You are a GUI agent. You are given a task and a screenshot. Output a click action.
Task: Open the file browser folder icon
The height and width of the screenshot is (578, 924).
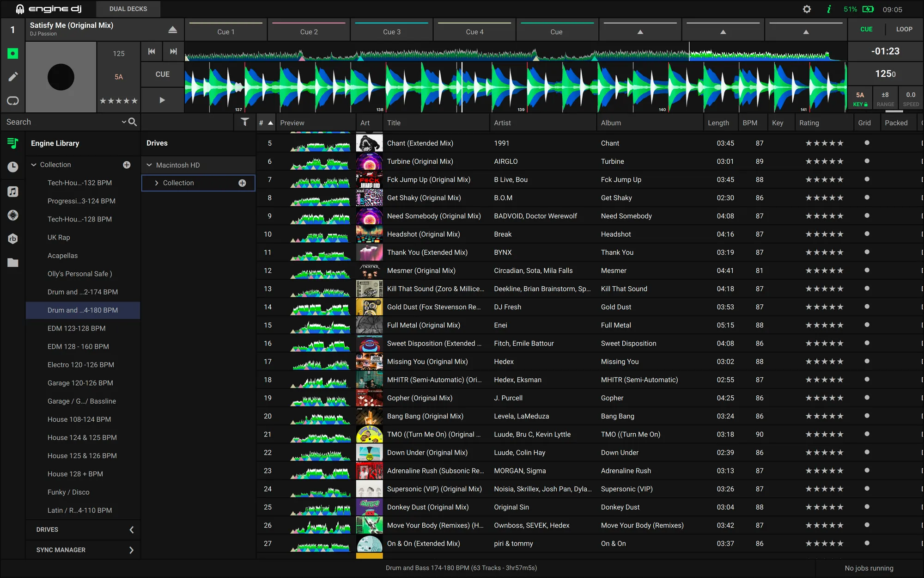click(x=12, y=263)
